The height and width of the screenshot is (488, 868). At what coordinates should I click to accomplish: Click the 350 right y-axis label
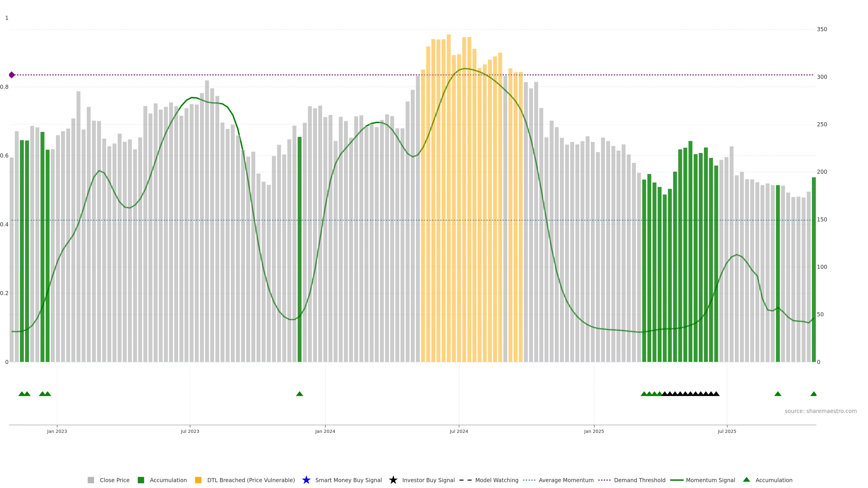coord(822,29)
